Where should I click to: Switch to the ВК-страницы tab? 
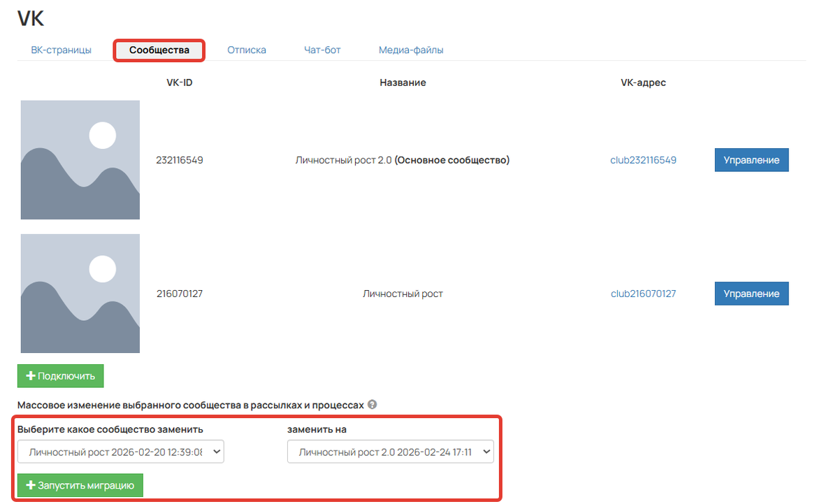[61, 50]
